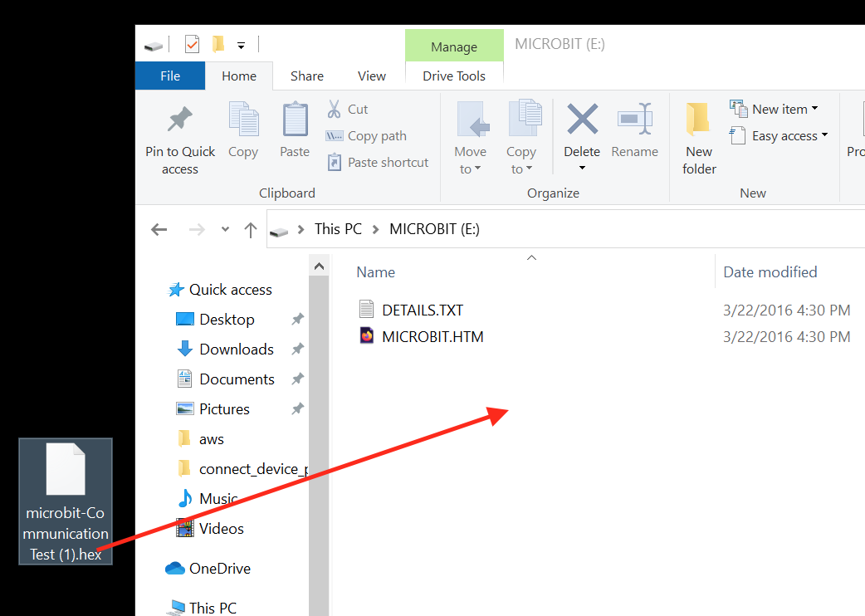This screenshot has width=865, height=616.
Task: Select the DETAILS.TXT file icon
Action: (x=366, y=310)
